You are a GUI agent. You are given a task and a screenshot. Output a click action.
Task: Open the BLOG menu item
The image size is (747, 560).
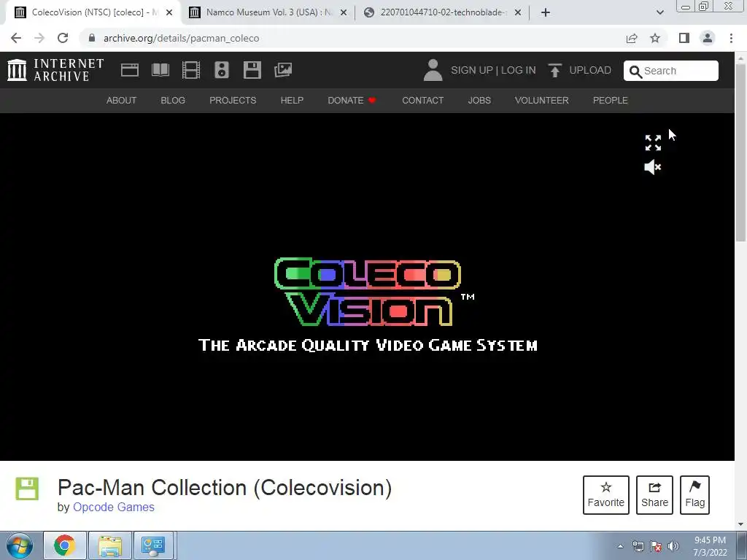click(173, 101)
